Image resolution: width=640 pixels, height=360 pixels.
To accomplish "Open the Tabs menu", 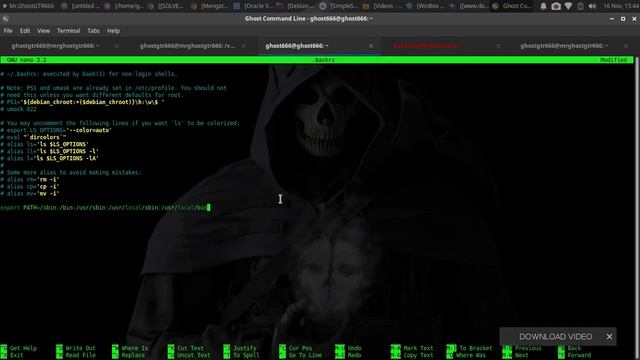I will point(93,31).
